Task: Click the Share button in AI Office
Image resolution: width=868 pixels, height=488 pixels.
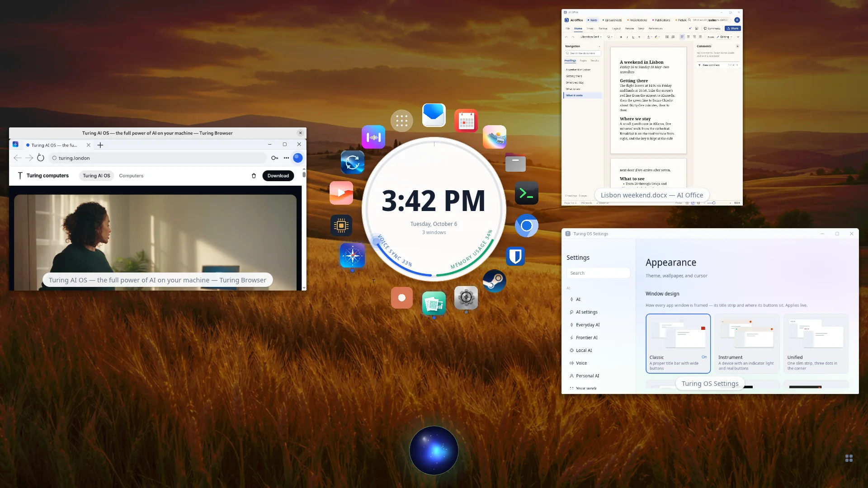Action: 733,28
